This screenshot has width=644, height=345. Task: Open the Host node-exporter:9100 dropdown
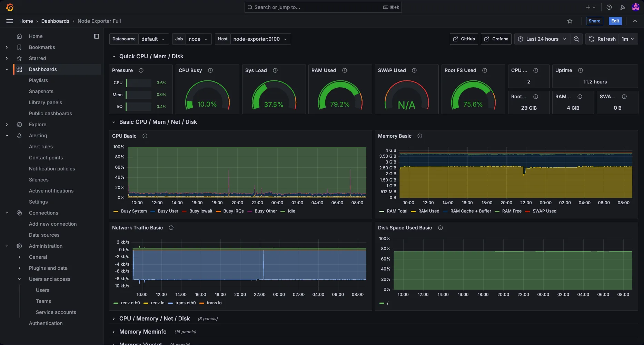pyautogui.click(x=260, y=39)
